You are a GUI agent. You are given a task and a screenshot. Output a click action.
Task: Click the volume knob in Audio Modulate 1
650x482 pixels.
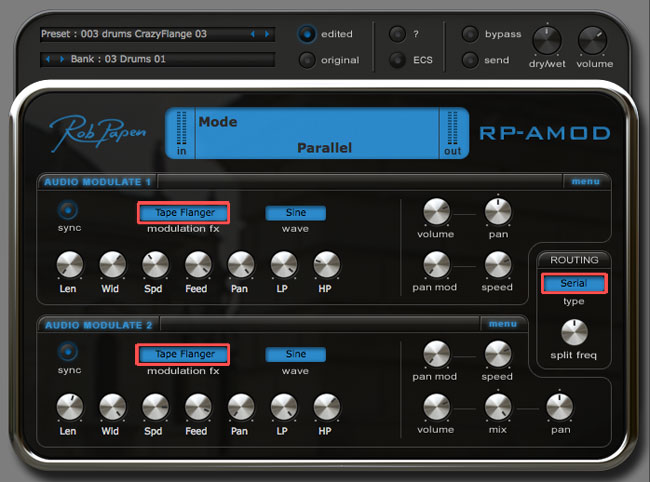tap(436, 211)
